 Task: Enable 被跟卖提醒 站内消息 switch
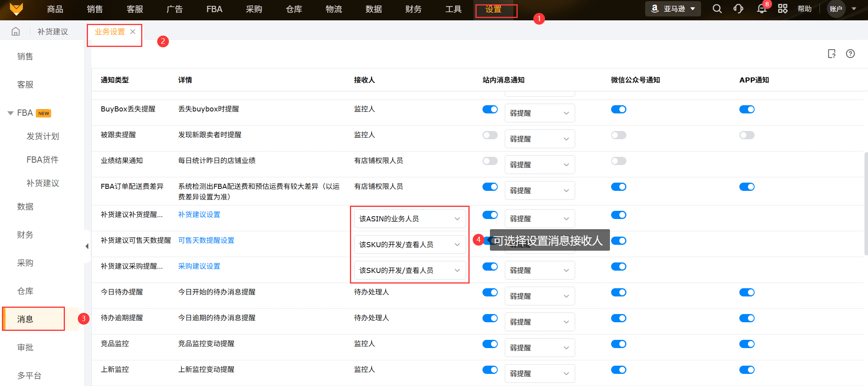490,135
